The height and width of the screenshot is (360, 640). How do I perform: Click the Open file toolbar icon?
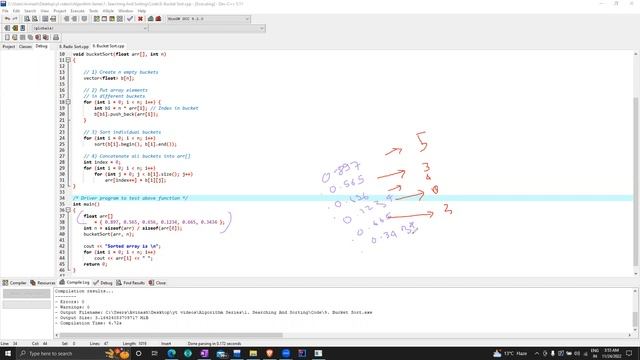[x=15, y=37]
